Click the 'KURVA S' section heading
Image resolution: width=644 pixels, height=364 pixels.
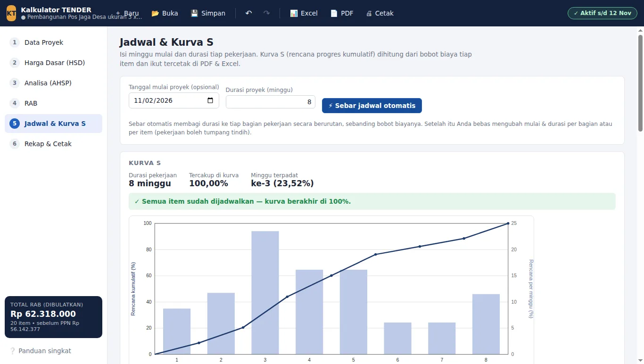click(145, 163)
